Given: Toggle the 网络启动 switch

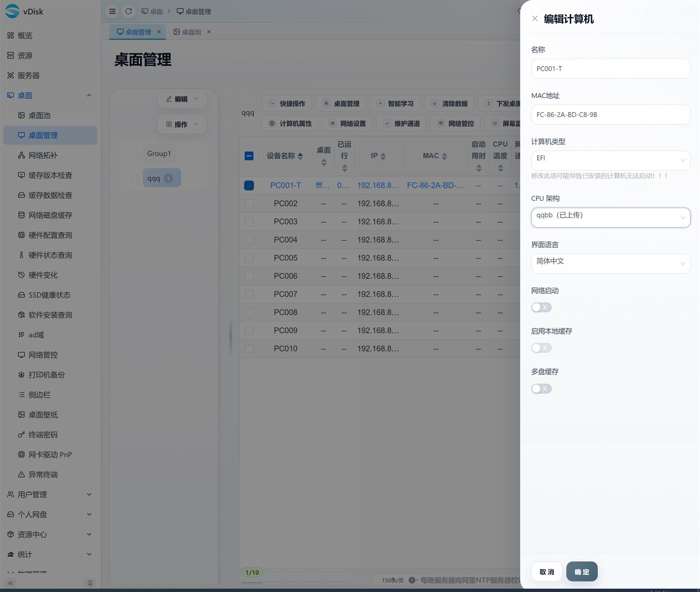Looking at the screenshot, I should (x=541, y=307).
